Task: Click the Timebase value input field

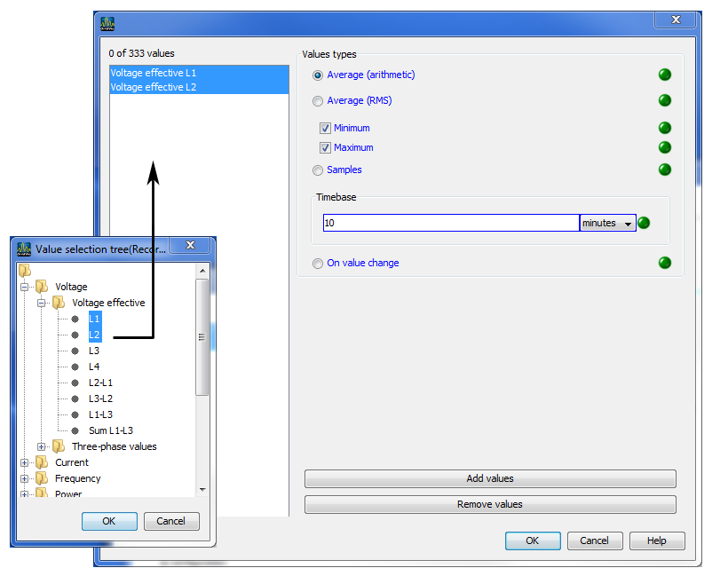Action: [x=451, y=224]
